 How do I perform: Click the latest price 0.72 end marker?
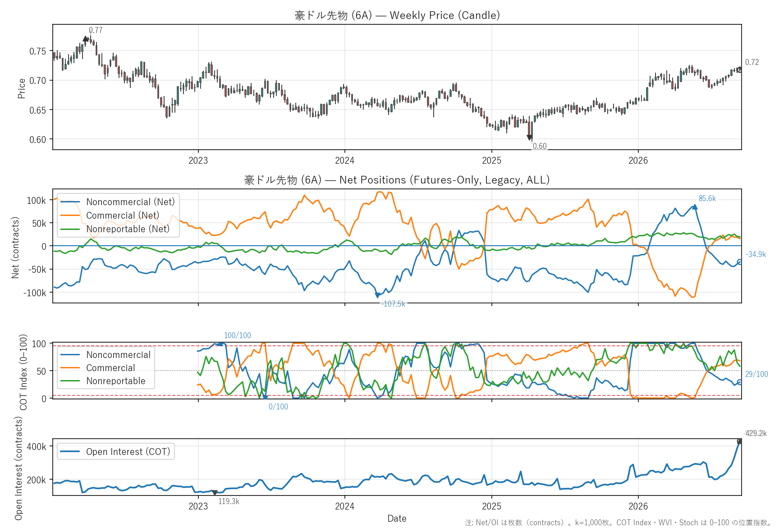click(739, 70)
